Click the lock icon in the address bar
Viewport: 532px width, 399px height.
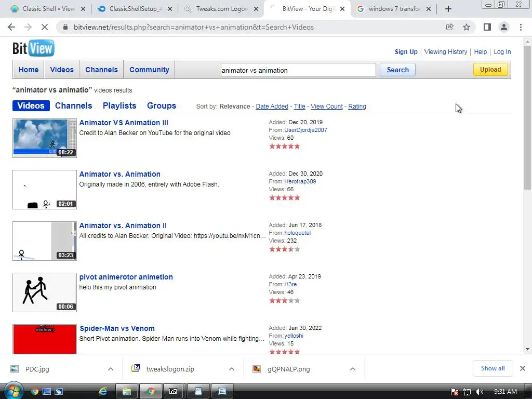[x=65, y=27]
